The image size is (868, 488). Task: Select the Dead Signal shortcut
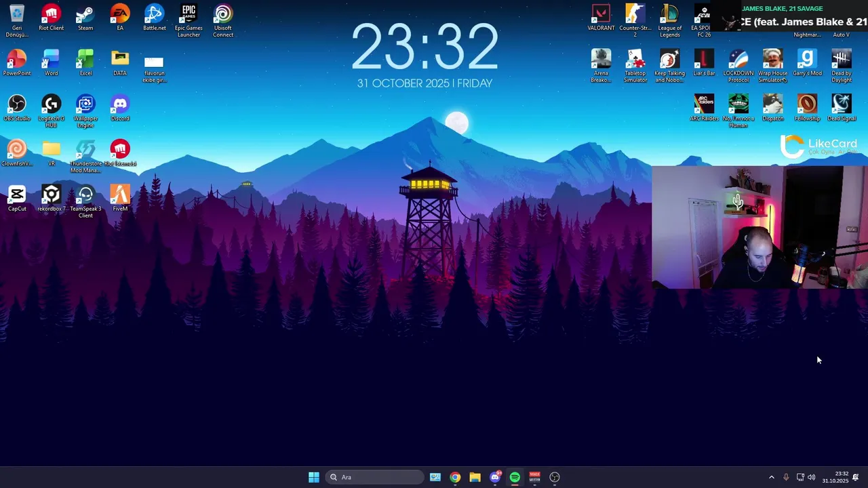coord(842,108)
